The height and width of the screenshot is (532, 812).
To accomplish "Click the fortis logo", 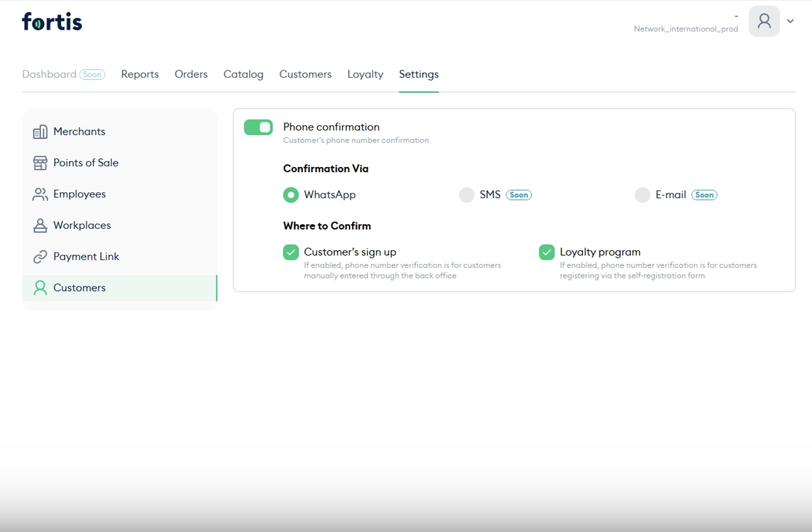I will point(52,21).
